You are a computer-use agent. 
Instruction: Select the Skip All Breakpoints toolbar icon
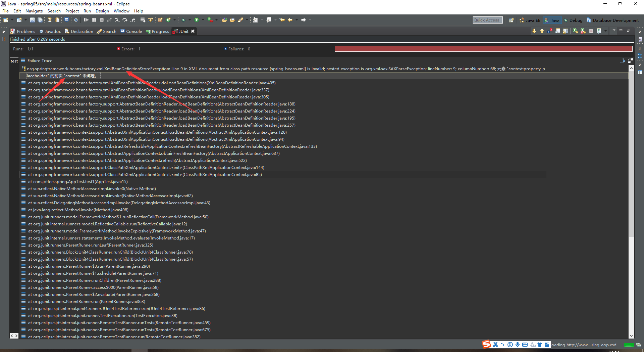[x=76, y=20]
